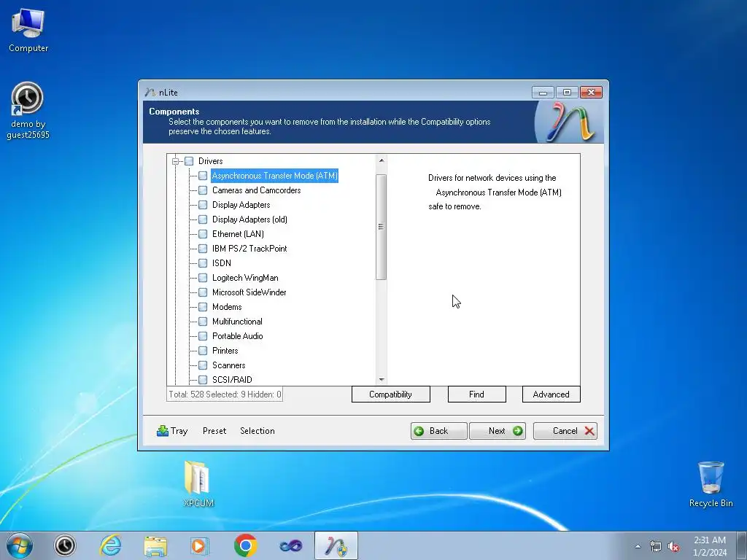This screenshot has width=747, height=560.
Task: Open the XPCUM folder on desktop
Action: 198,484
